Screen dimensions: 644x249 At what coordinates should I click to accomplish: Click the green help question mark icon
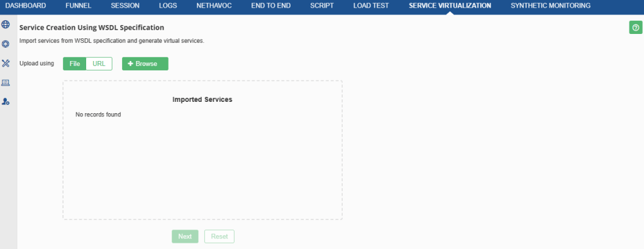pyautogui.click(x=636, y=28)
